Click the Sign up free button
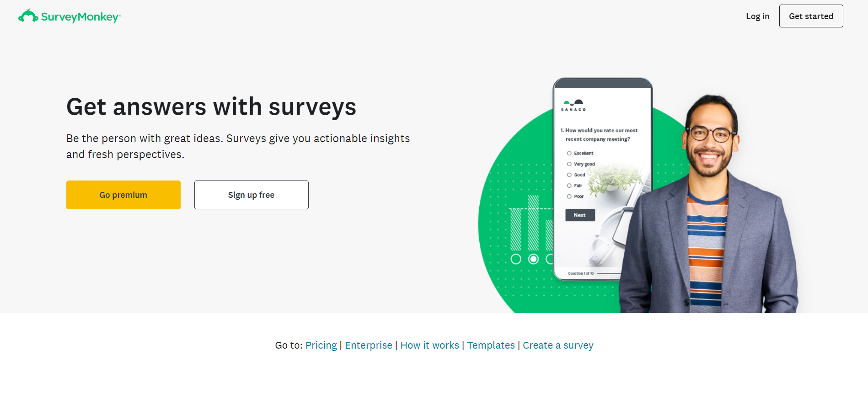868x393 pixels. [x=252, y=195]
